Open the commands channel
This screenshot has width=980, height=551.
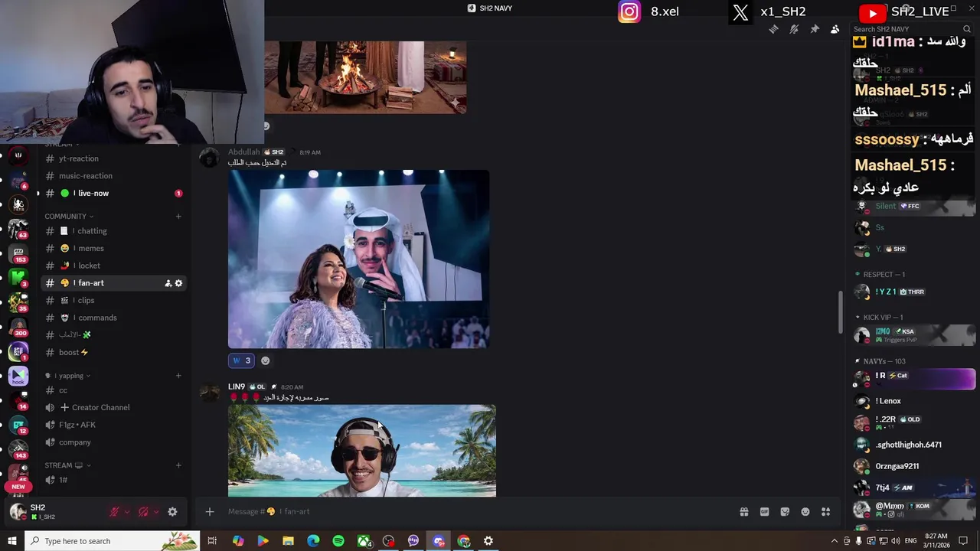tap(113, 318)
